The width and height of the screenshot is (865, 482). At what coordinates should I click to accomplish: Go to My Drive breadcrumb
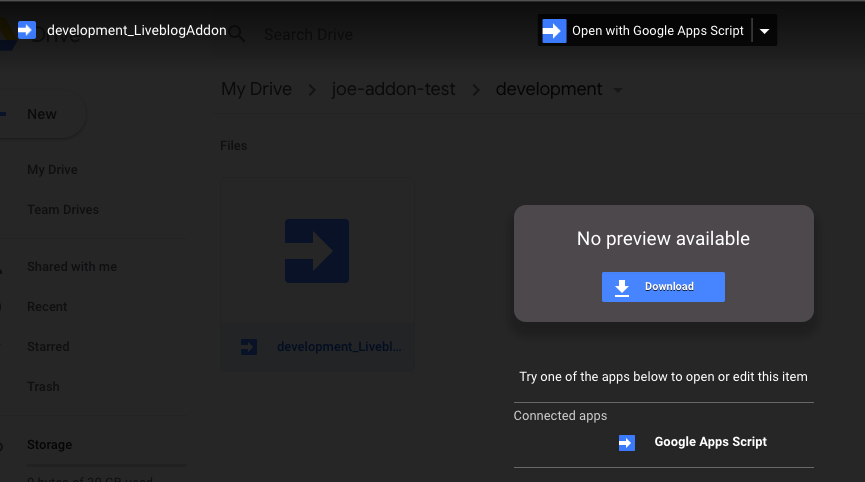(x=257, y=89)
